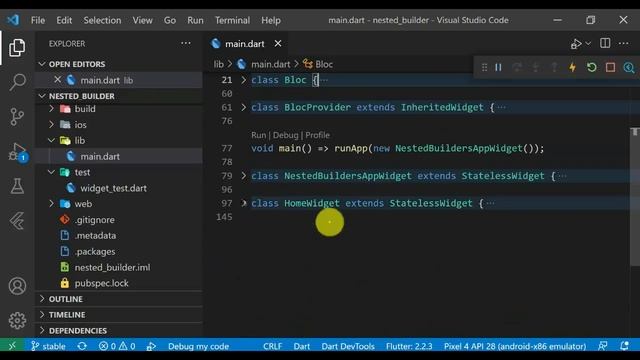The image size is (640, 360).
Task: Open errors and warnings problems count
Action: pyautogui.click(x=117, y=346)
